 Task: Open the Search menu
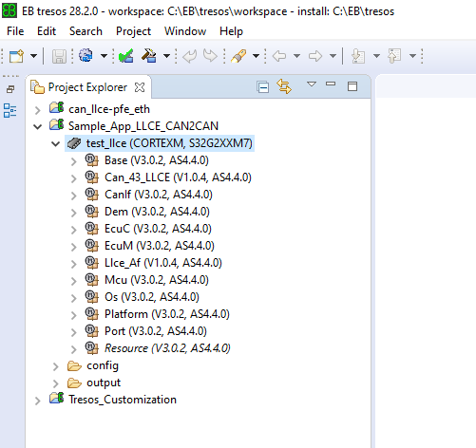[x=86, y=31]
